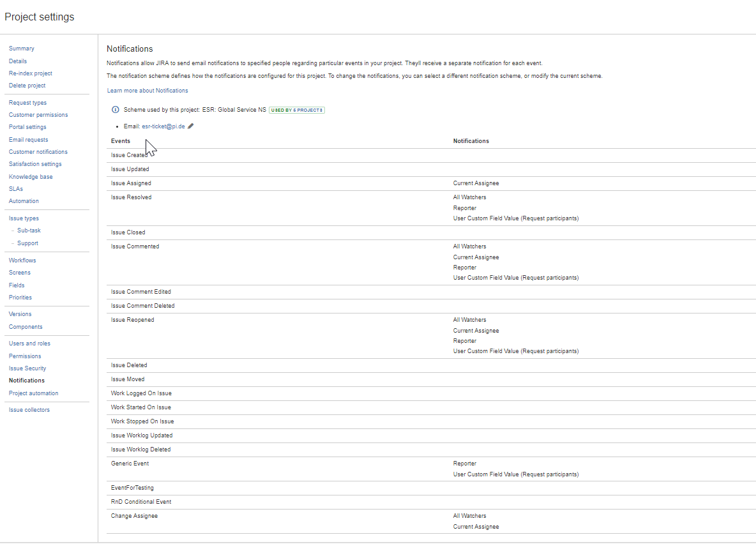The width and height of the screenshot is (756, 544).
Task: Select Issue Worklog Updated event
Action: (431, 435)
